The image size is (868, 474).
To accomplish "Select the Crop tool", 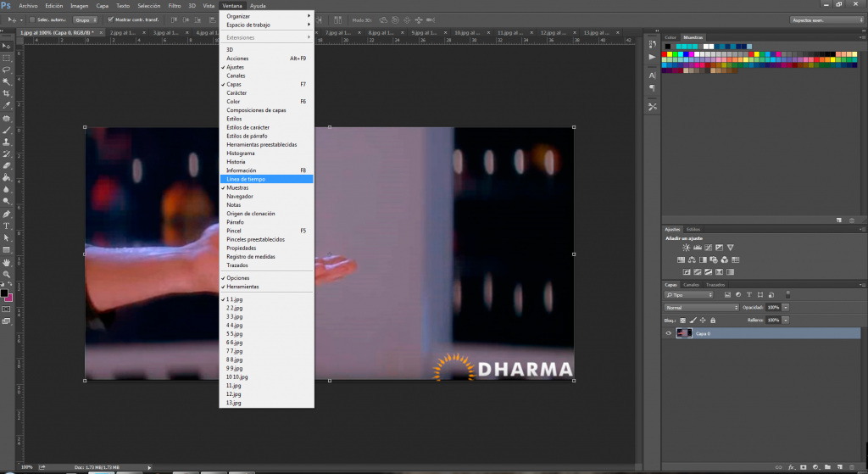I will [7, 93].
